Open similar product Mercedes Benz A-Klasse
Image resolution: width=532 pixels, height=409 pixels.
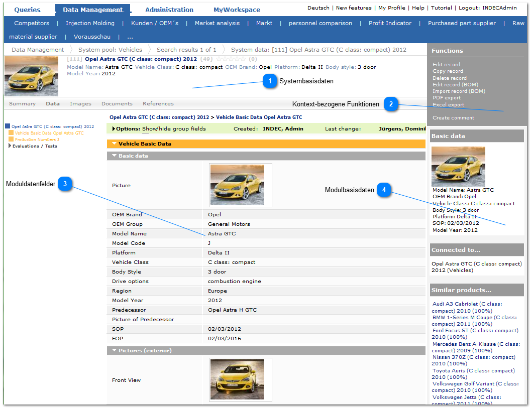click(x=475, y=347)
